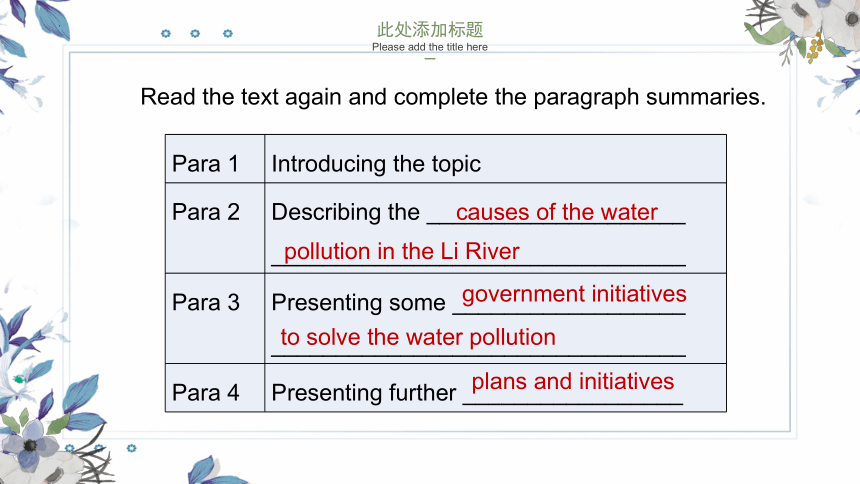Click the red 'pollution in the Li River' answer
This screenshot has width=860, height=484.
(401, 251)
